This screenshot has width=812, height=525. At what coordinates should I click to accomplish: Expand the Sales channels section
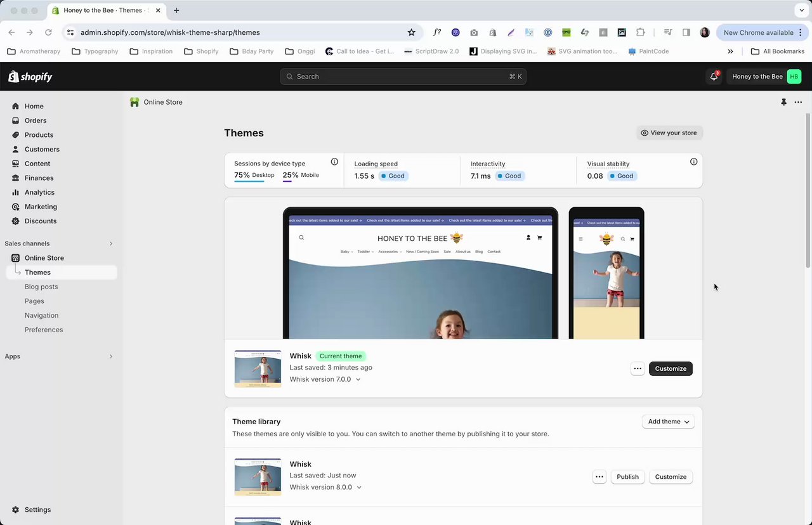(110, 243)
